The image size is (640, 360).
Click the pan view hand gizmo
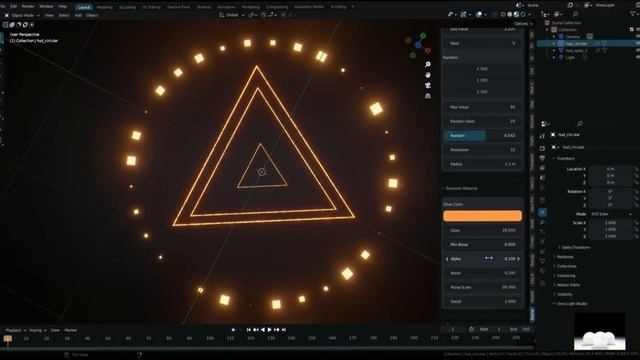tap(427, 75)
